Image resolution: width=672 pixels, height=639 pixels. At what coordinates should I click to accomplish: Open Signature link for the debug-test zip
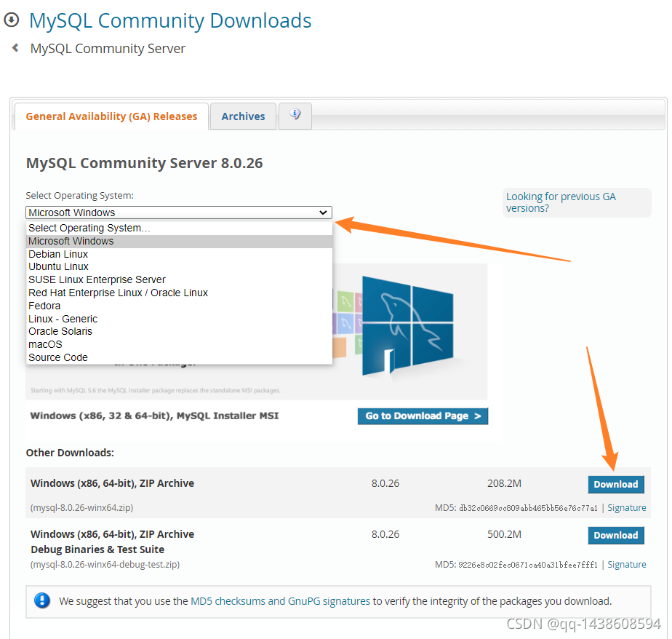click(627, 564)
